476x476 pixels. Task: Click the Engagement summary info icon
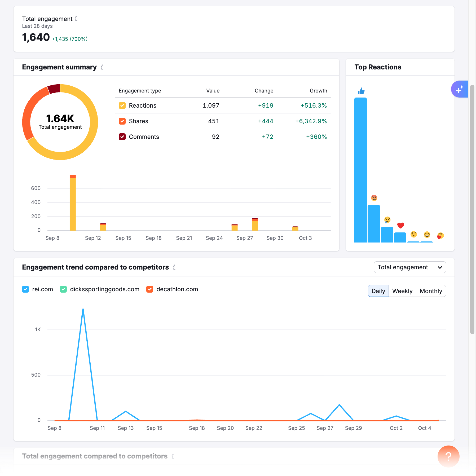pyautogui.click(x=102, y=67)
